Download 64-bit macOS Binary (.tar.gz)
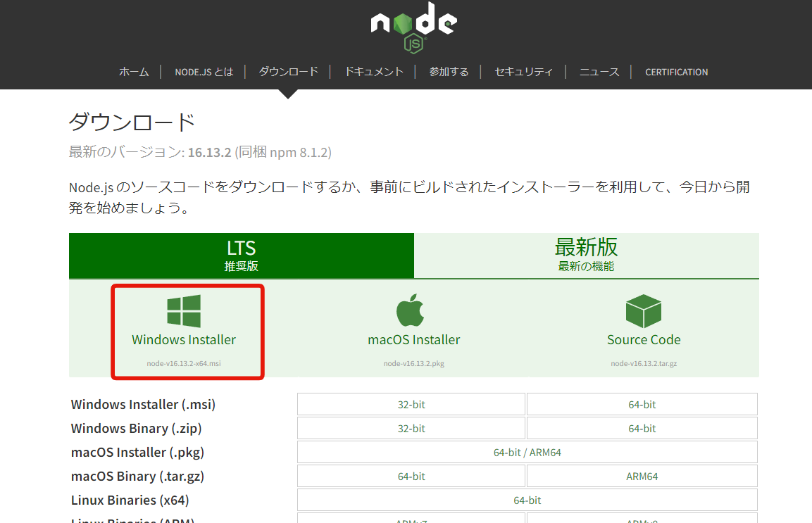This screenshot has height=523, width=812. coord(411,476)
